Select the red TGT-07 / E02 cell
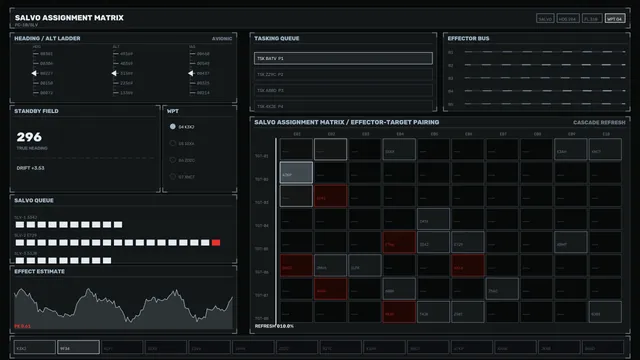Viewport: 640px width, 360px height. click(x=331, y=289)
